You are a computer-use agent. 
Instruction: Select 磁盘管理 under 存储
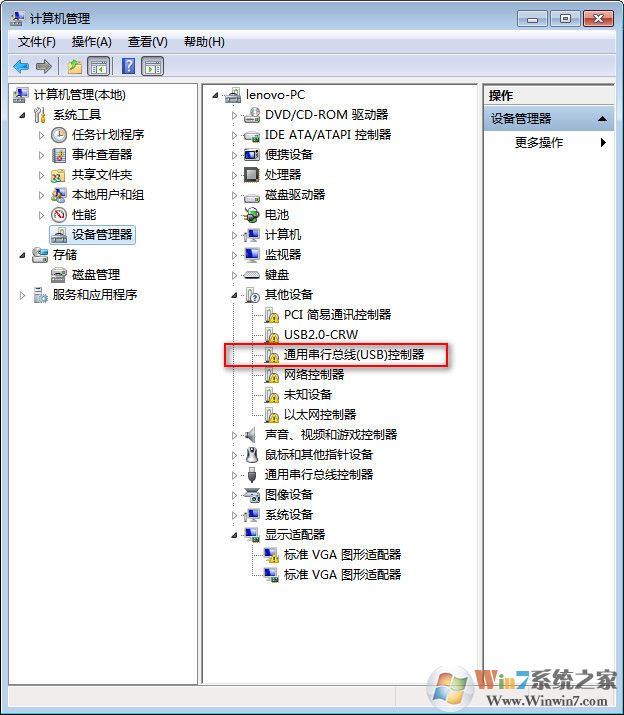[96, 275]
